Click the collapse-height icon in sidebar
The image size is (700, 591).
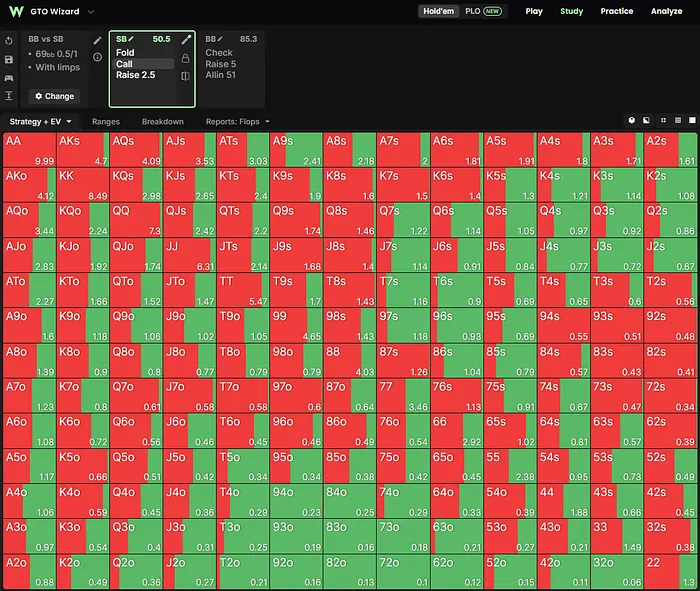point(9,96)
